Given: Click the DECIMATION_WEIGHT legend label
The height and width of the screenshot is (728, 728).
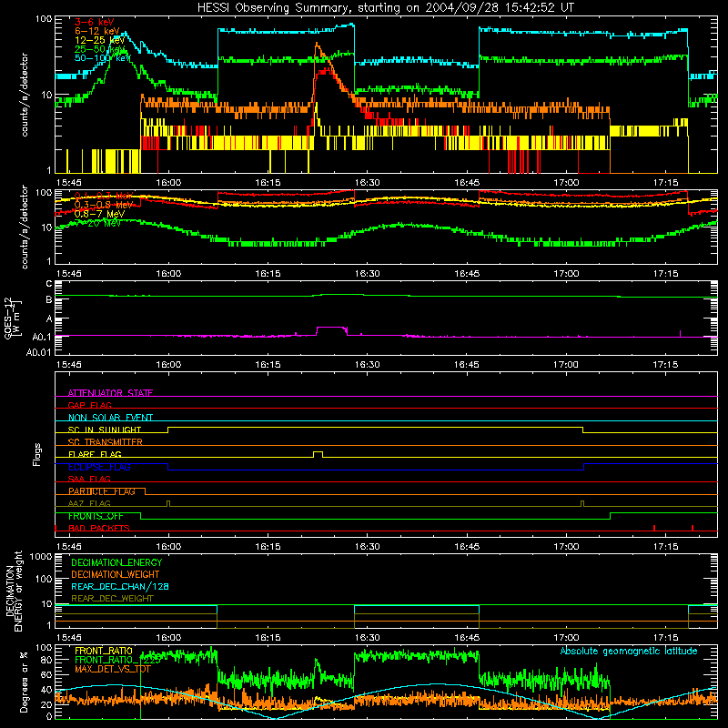Looking at the screenshot, I should click(x=116, y=575).
